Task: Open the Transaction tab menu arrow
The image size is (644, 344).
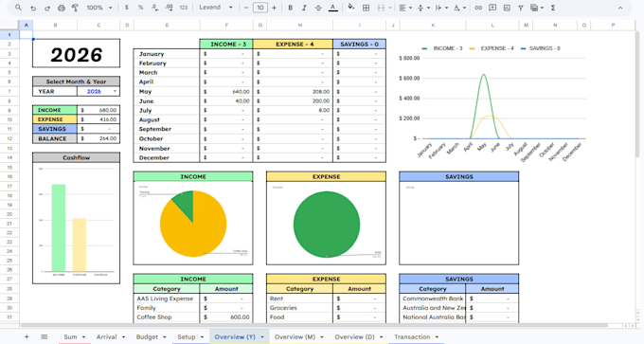Action: click(437, 337)
